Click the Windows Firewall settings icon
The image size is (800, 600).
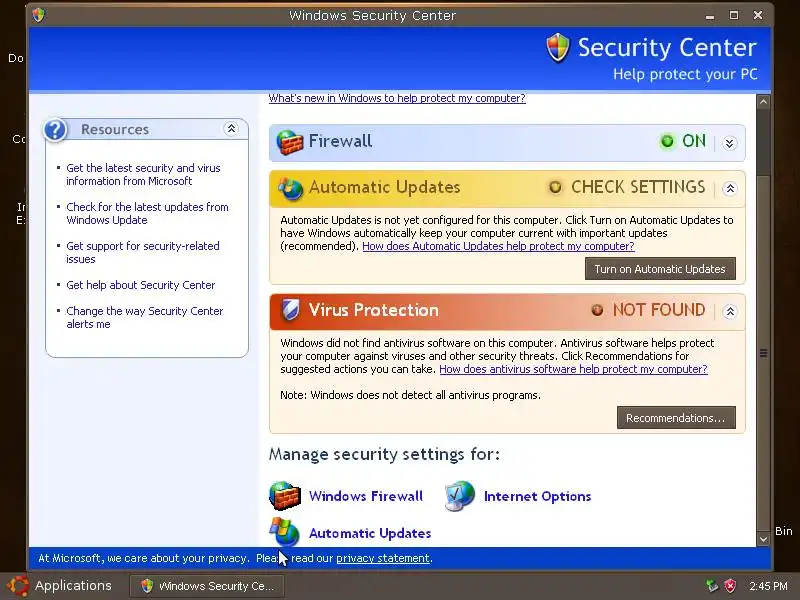[x=285, y=496]
